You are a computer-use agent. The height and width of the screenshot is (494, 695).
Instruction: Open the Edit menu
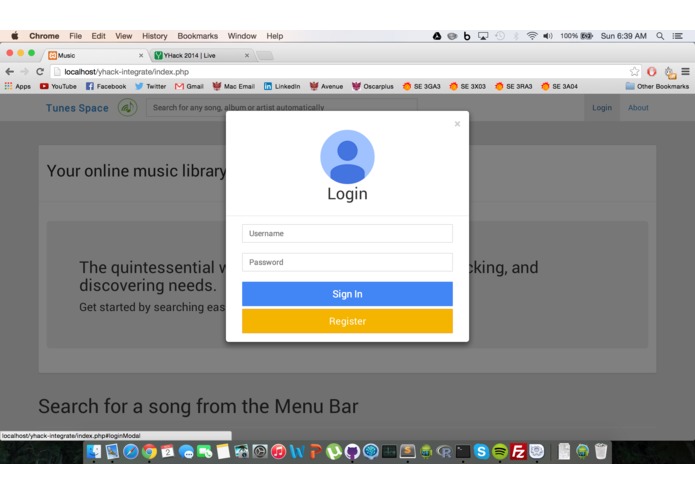tap(98, 36)
